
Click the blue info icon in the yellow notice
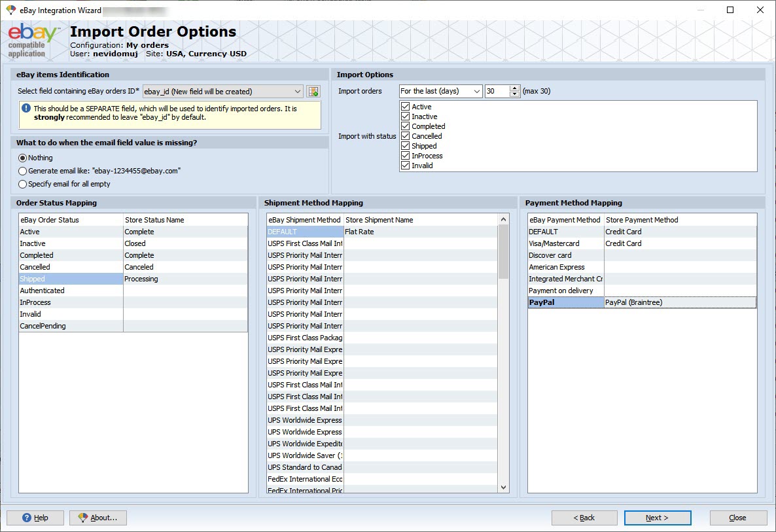[26, 108]
